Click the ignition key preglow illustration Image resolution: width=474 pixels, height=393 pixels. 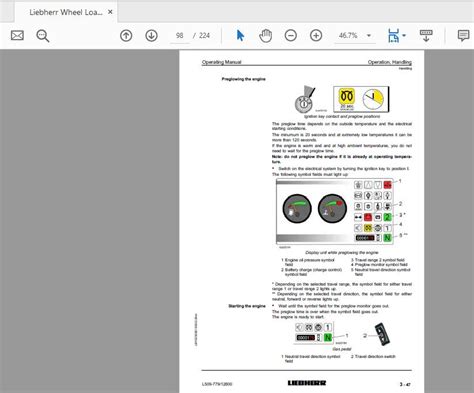pyautogui.click(x=341, y=99)
